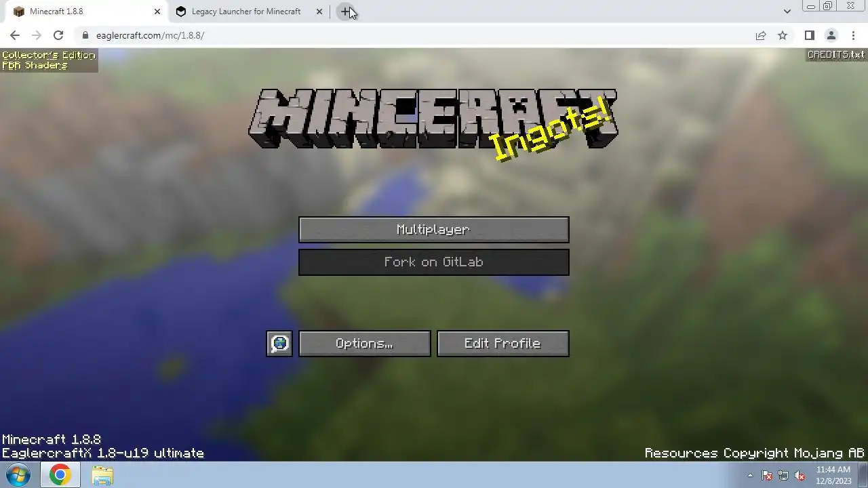Click the yellow Ingots! splash text
Screen dimensions: 868x488
pyautogui.click(x=551, y=129)
